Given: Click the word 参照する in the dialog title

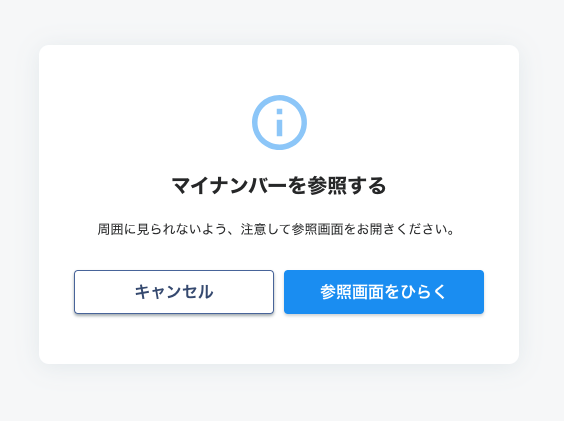Looking at the screenshot, I should tap(347, 186).
